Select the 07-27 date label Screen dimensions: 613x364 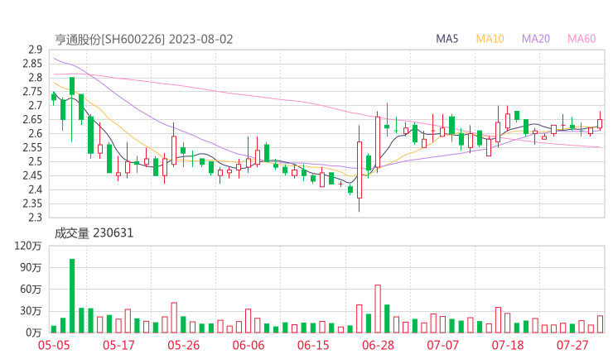572,345
